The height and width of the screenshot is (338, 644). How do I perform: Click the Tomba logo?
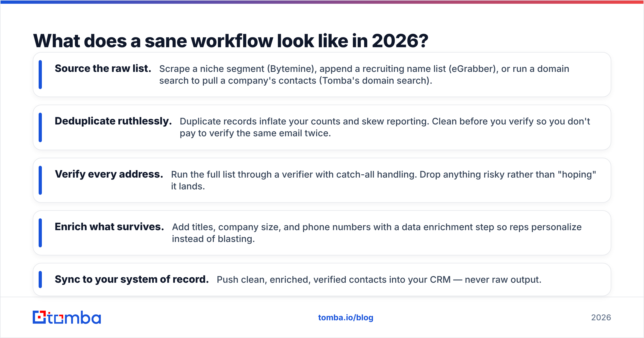(67, 317)
